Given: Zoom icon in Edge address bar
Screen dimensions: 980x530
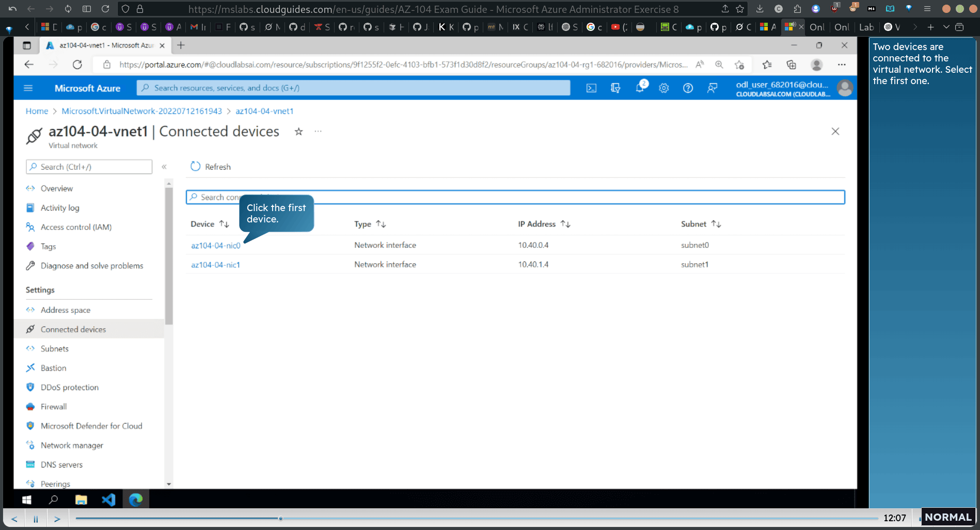Looking at the screenshot, I should 719,65.
